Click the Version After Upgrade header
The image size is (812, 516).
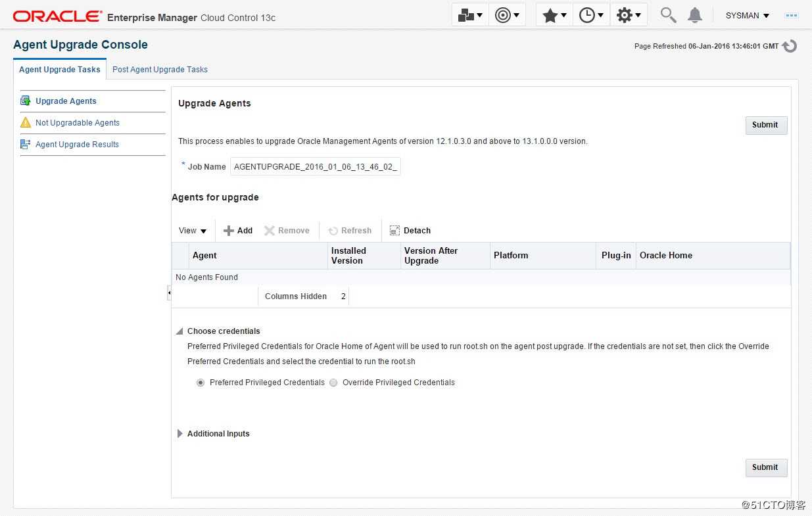(x=445, y=256)
